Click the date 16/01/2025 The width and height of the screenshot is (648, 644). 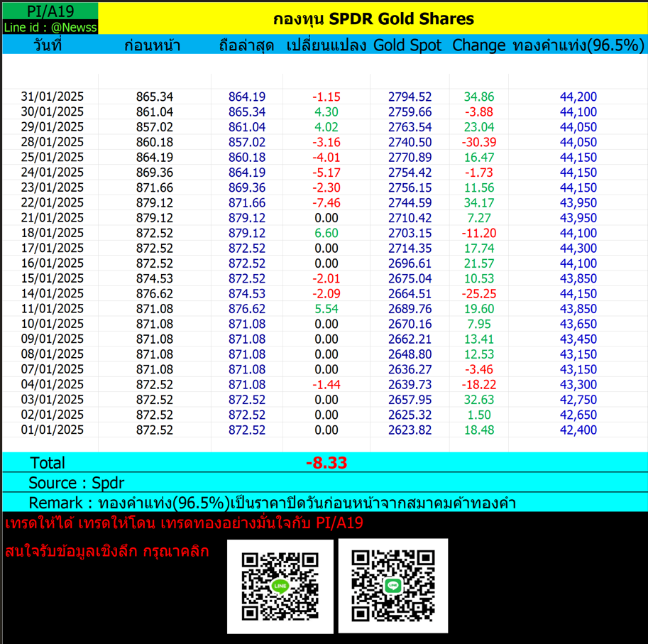click(53, 263)
